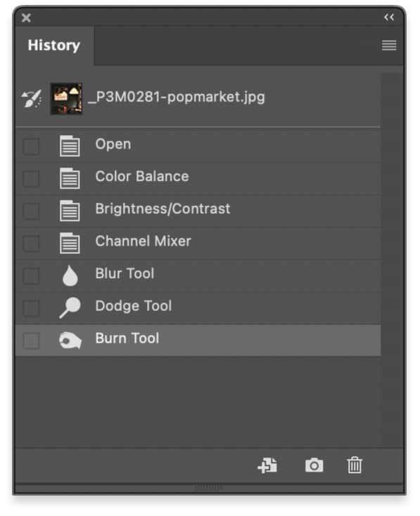Screen dimensions: 420x516
Task: Delete current state with trash icon
Action: 355,465
